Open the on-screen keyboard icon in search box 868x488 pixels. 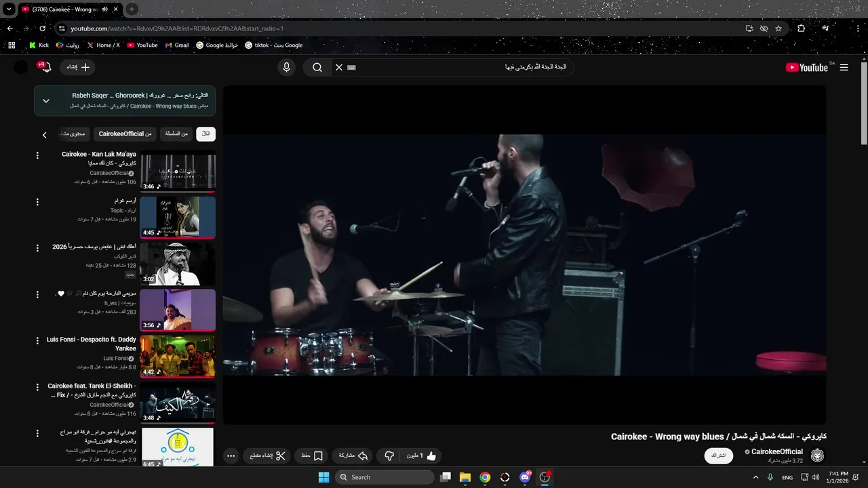(351, 67)
